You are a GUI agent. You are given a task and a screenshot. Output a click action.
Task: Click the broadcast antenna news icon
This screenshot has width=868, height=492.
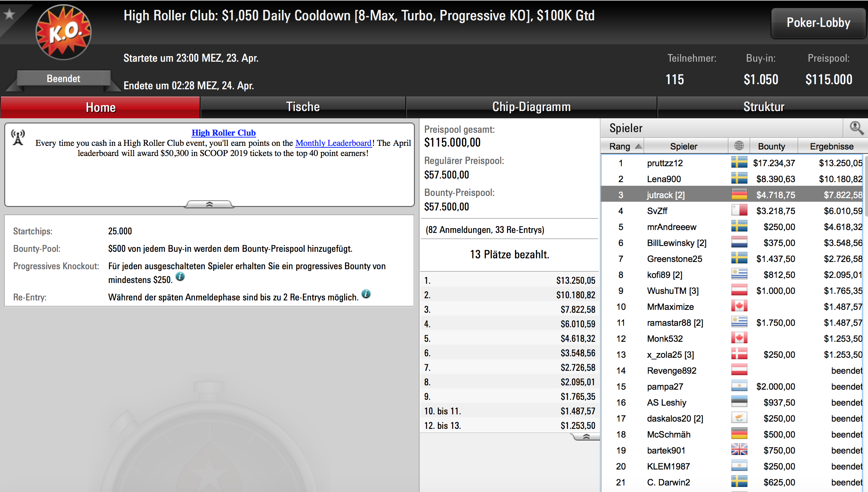(18, 137)
